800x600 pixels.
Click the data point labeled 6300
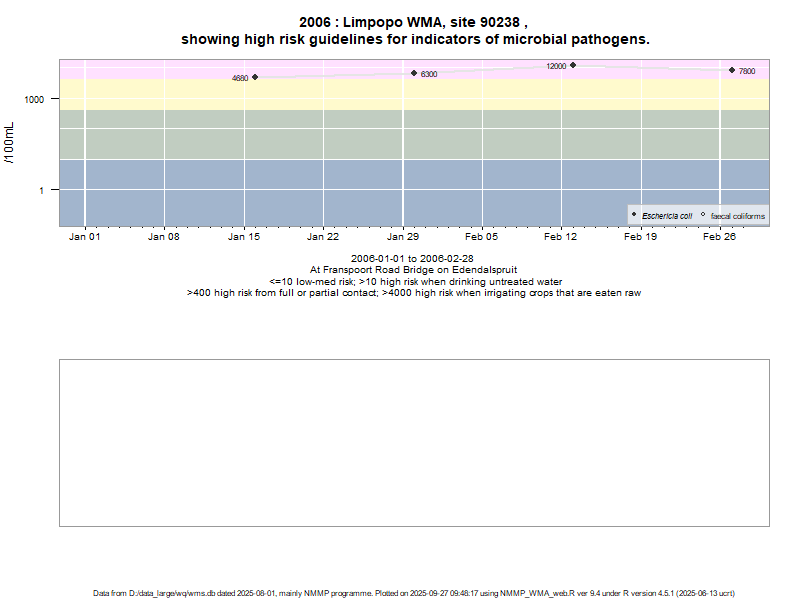414,73
